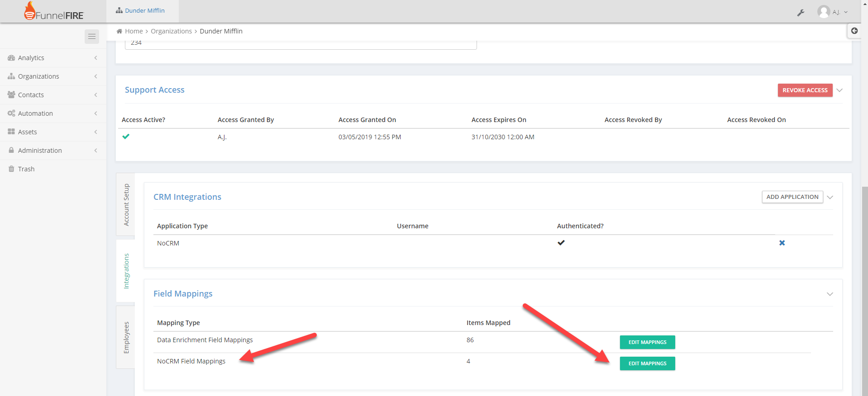Click the Add Application button
The image size is (868, 396).
point(792,197)
